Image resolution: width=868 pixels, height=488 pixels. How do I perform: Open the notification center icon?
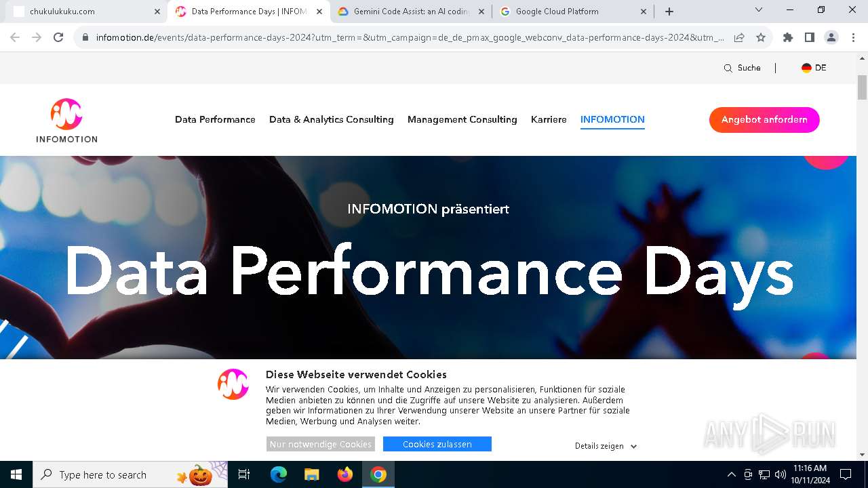(846, 474)
